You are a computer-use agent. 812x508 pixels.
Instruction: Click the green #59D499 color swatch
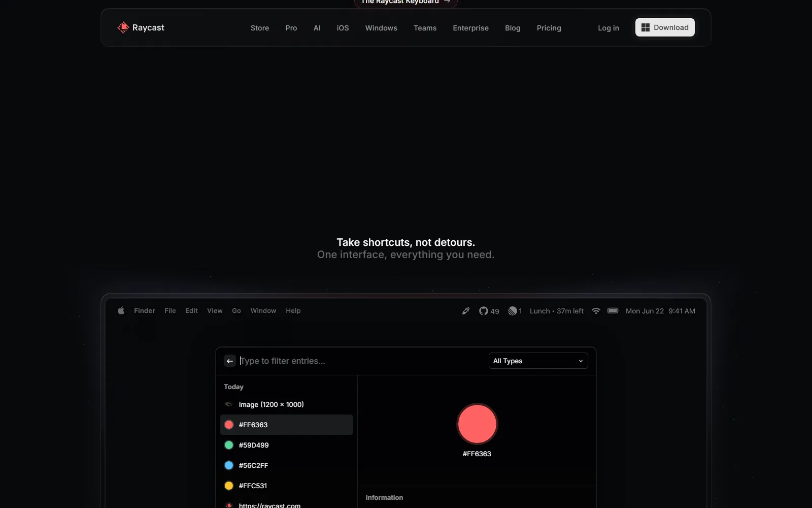point(229,445)
